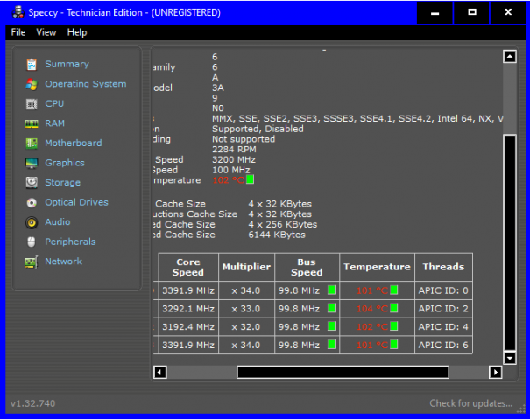Open the Network section in sidebar
The image size is (530, 420).
(x=63, y=262)
